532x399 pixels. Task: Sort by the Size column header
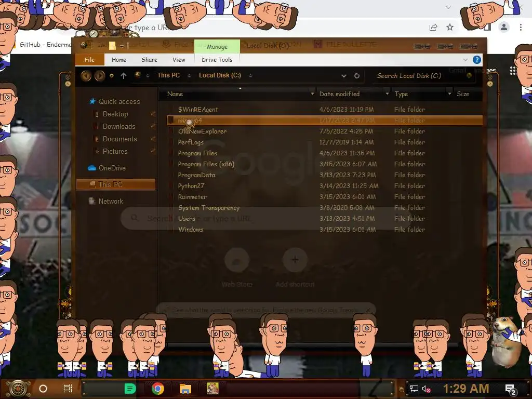pos(463,94)
